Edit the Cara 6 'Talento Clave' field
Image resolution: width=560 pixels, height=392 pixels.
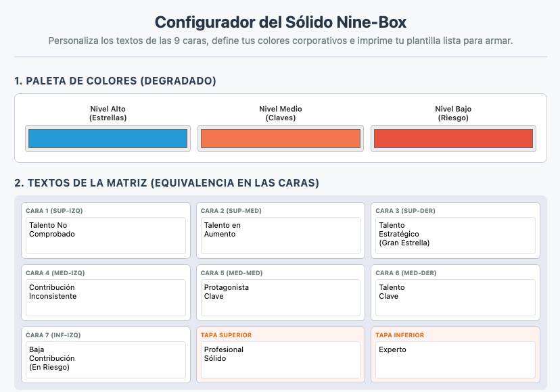455,298
